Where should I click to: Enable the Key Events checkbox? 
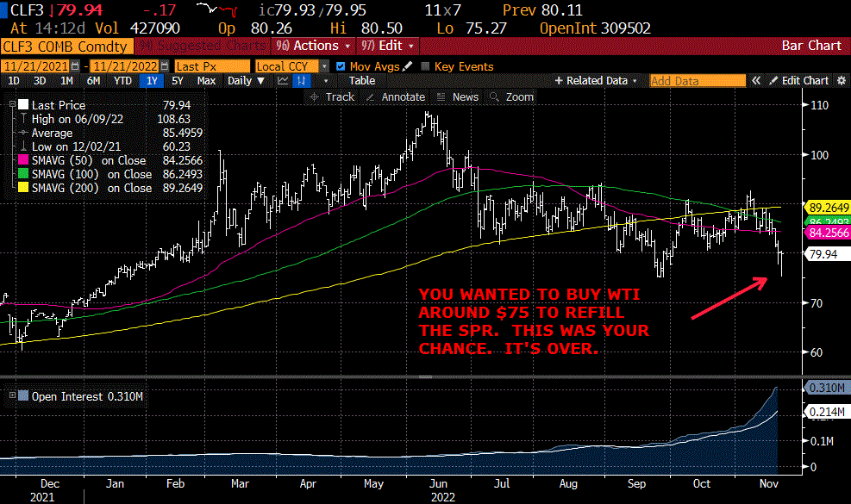click(426, 66)
